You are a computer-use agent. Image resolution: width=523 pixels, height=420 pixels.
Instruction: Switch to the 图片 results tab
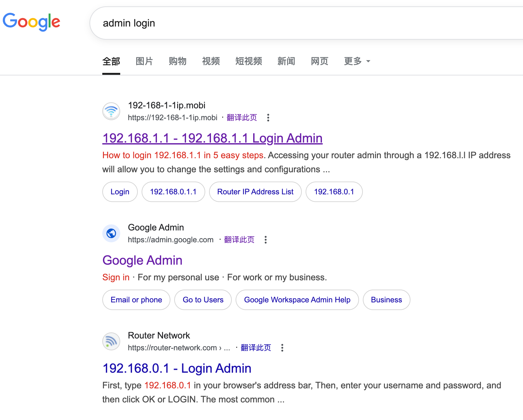[x=144, y=61]
